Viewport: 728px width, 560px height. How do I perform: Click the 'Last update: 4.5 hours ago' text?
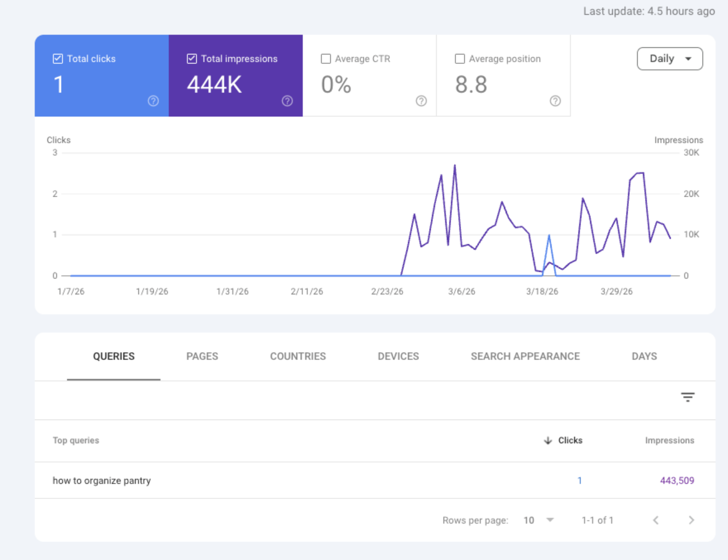pos(649,11)
